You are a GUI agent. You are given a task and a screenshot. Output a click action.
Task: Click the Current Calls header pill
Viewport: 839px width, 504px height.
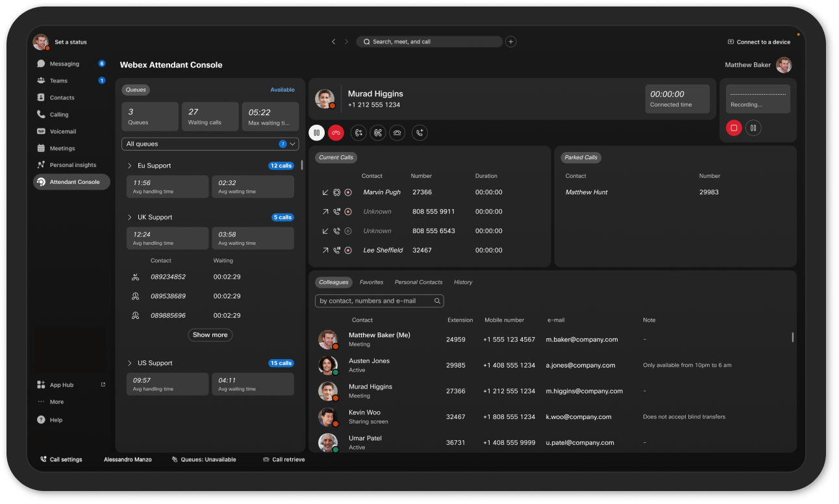tap(336, 157)
